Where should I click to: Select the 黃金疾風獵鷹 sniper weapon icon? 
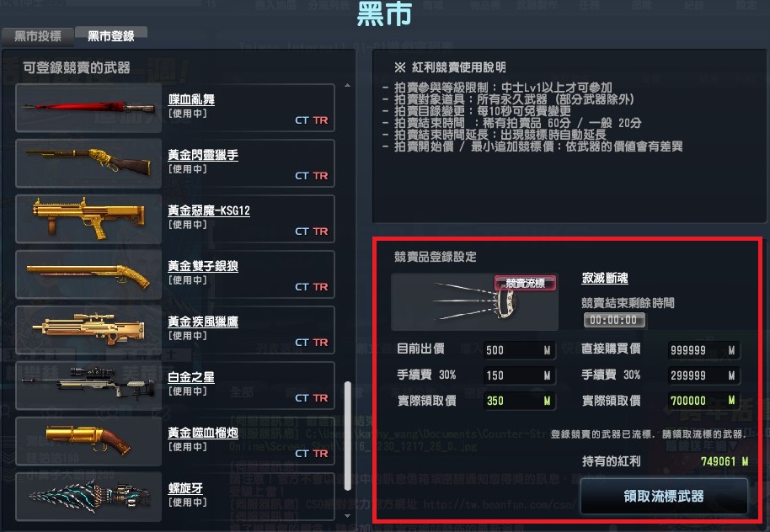click(88, 330)
